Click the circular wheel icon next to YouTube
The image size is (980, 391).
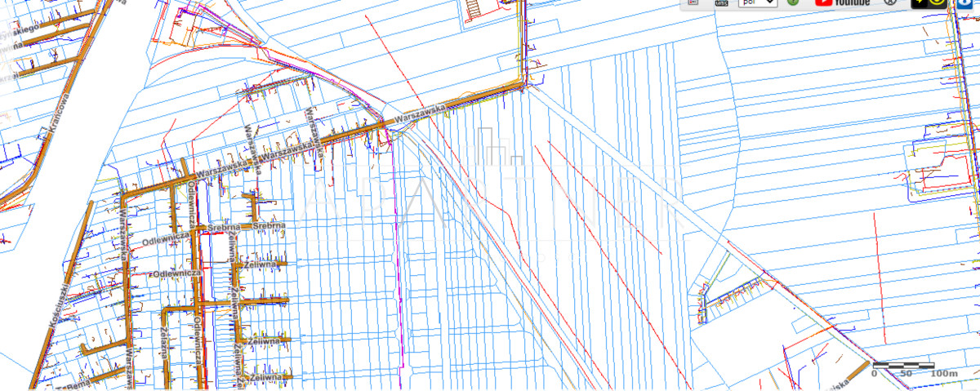click(x=891, y=2)
